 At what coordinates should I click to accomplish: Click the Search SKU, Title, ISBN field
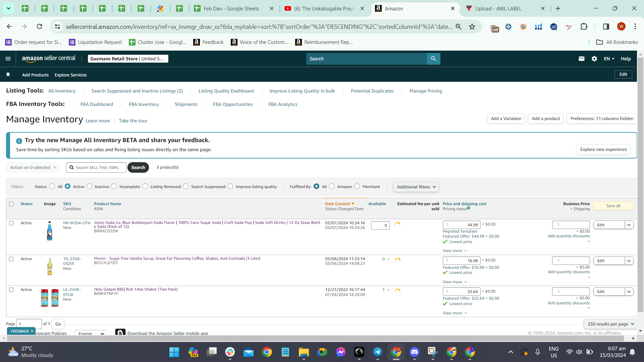(x=97, y=167)
